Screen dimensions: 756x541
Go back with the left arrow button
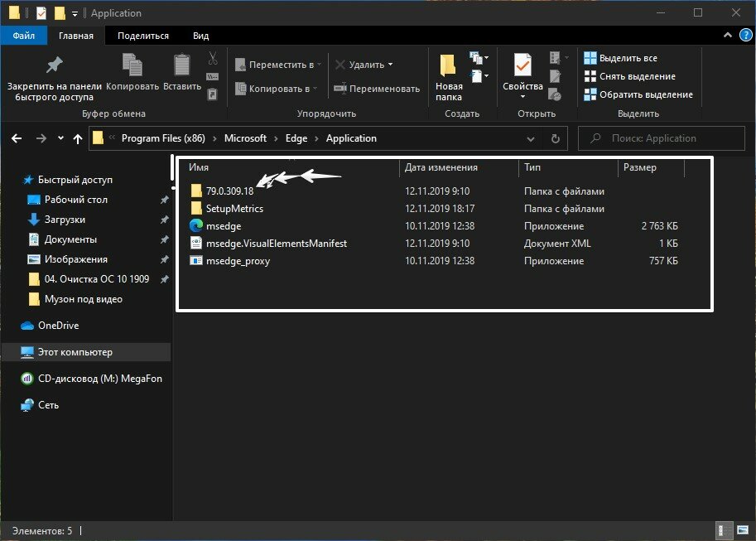[17, 138]
